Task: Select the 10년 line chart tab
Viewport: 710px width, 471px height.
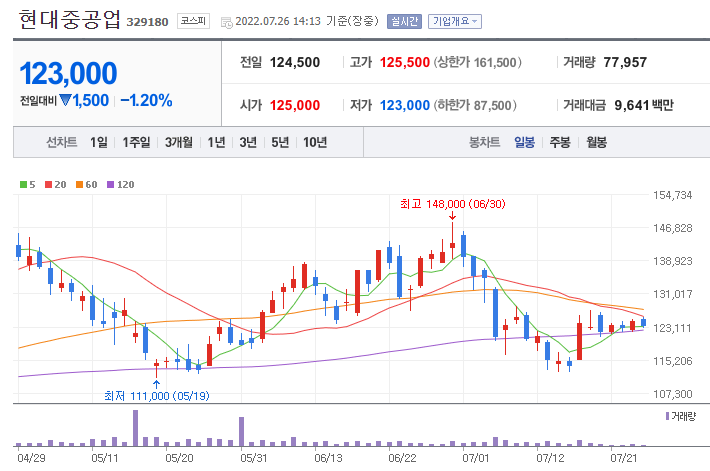Action: [x=315, y=142]
